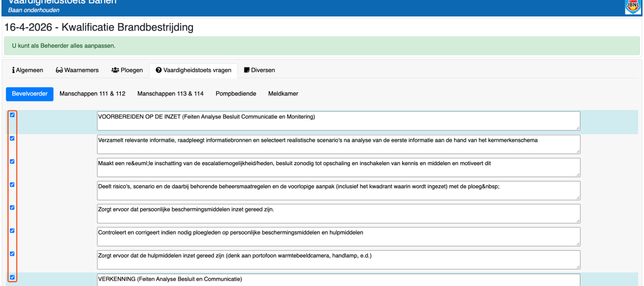The height and width of the screenshot is (286, 644).
Task: Edit the 'VERKENNING (Feiten Analyse...)' text field
Action: pos(338,280)
